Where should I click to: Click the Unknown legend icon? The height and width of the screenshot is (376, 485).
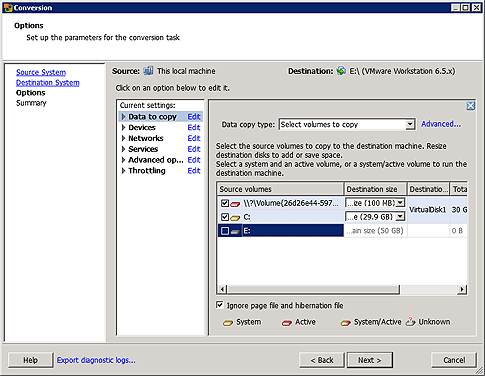click(x=410, y=322)
